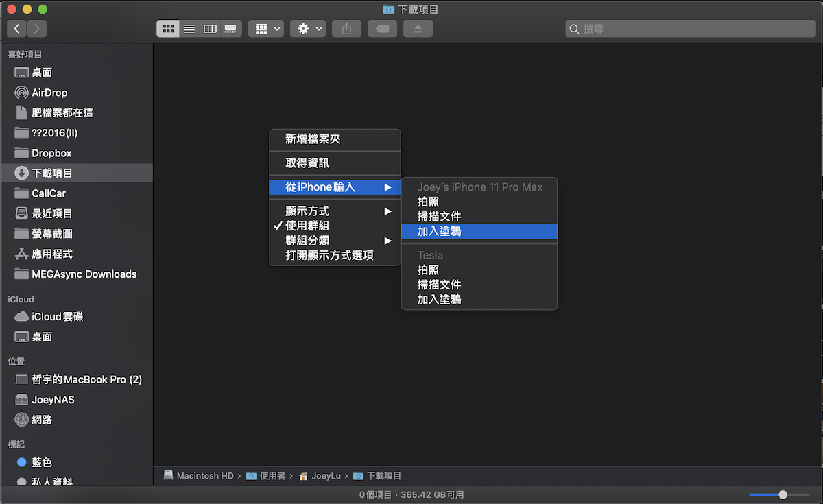
Task: Select 下載項目 in the sidebar
Action: (76, 173)
